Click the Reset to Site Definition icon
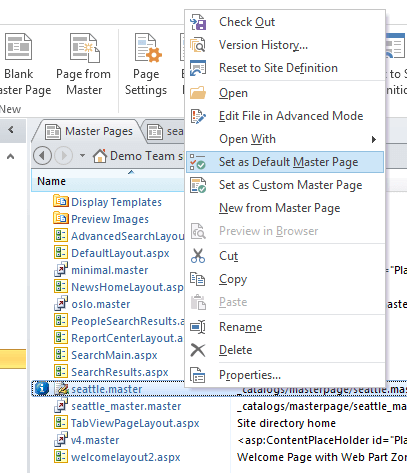 [198, 68]
